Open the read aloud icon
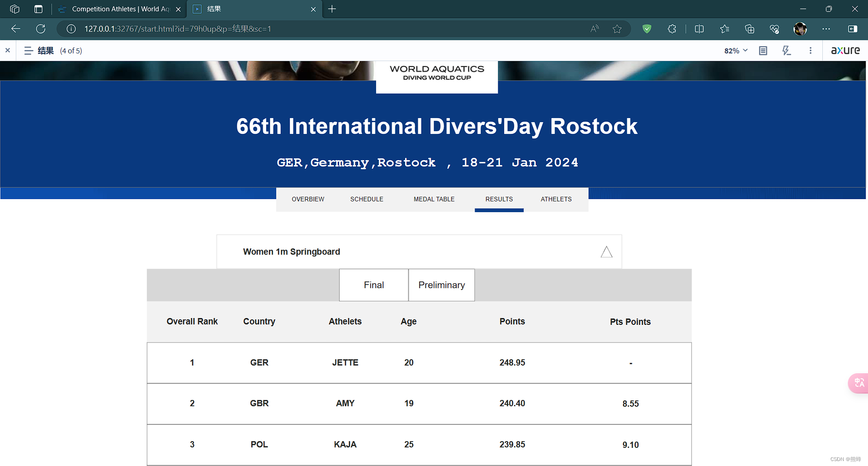868x466 pixels. coord(594,29)
